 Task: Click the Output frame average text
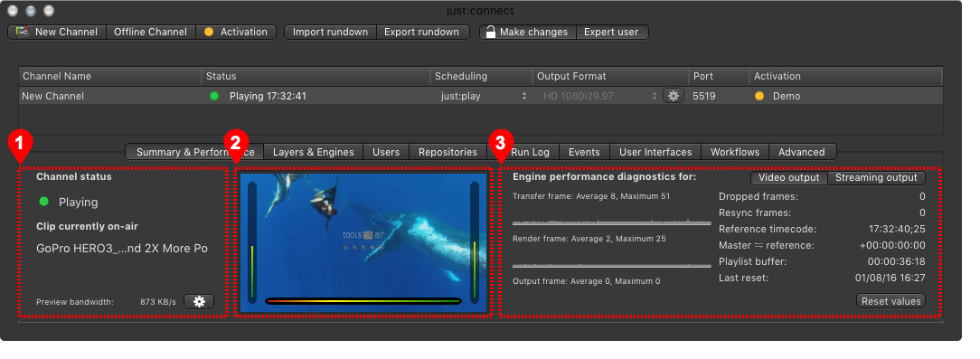(x=586, y=281)
